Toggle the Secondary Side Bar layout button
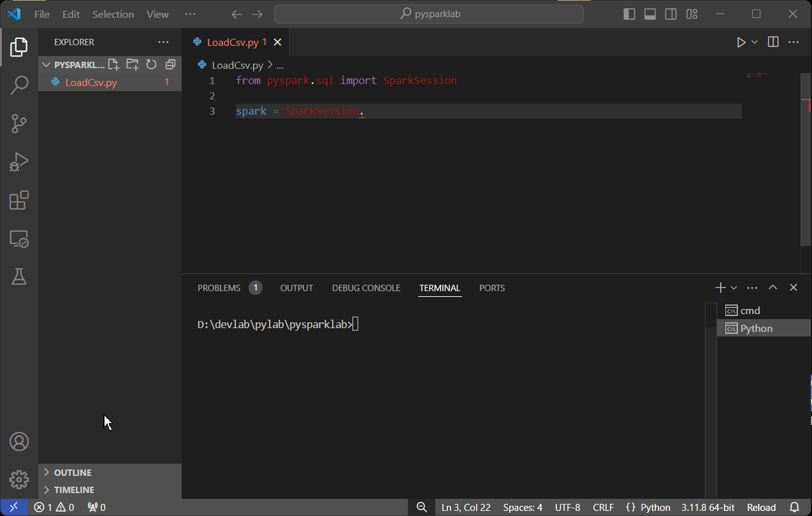Screen dimensions: 812x516 671,14
